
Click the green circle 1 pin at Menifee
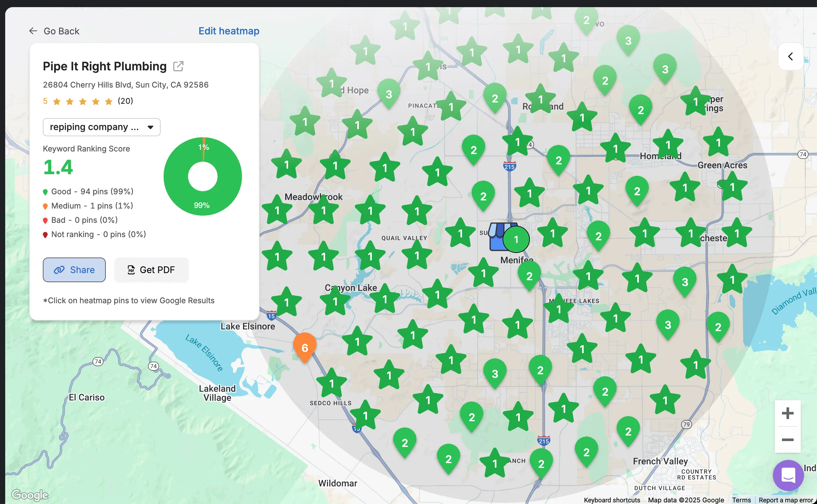[x=516, y=239]
